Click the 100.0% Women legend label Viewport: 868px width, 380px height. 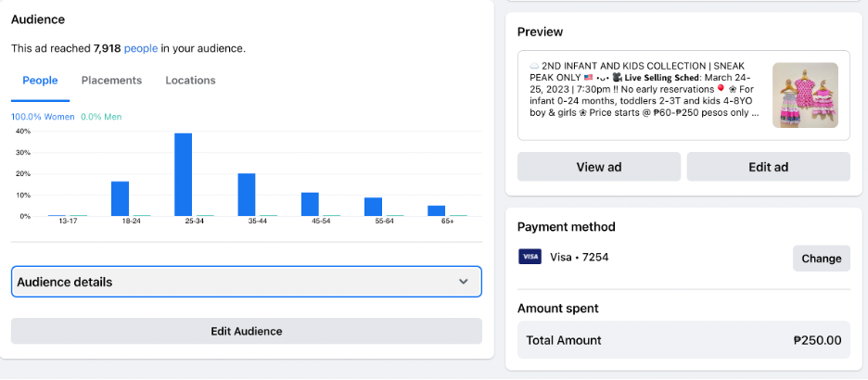(43, 117)
